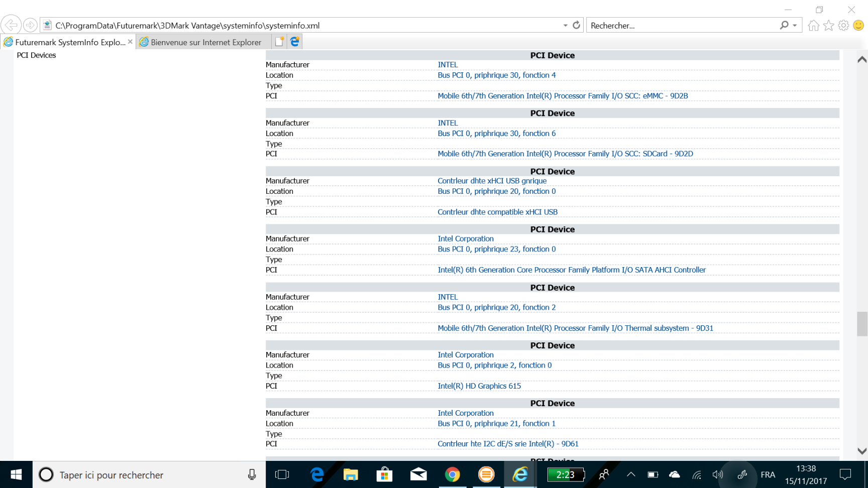The width and height of the screenshot is (868, 488).
Task: Launch Google Chrome from the taskbar
Action: (452, 474)
